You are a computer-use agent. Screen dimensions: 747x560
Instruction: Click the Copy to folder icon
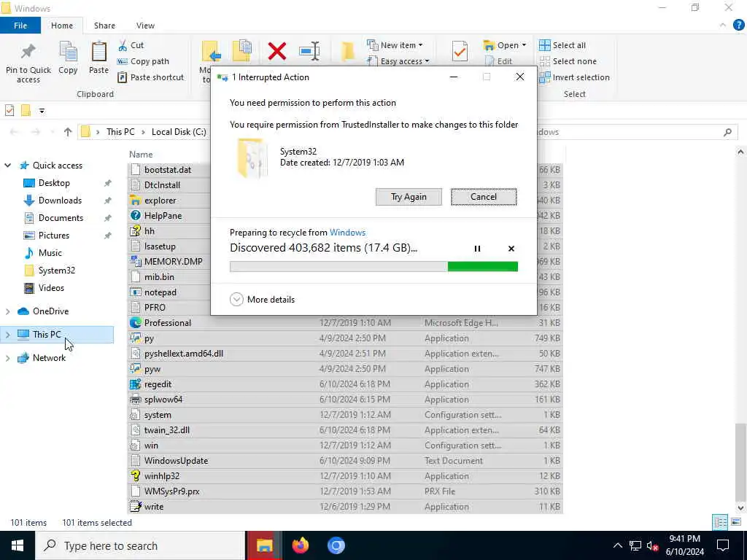[x=242, y=51]
